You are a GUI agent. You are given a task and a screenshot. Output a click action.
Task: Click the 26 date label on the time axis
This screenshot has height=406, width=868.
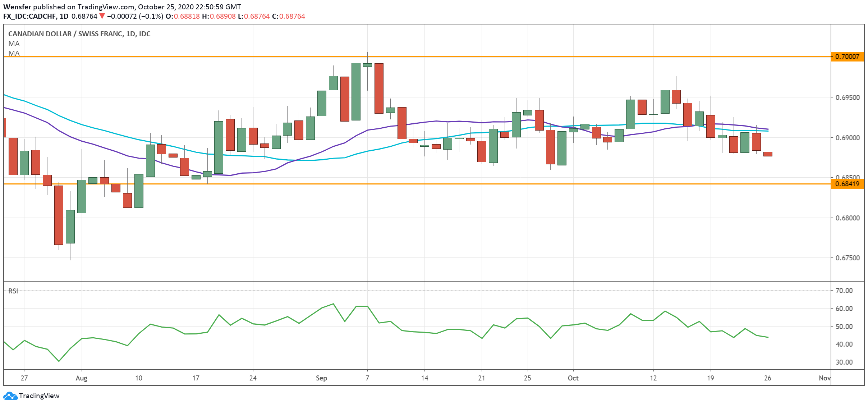pos(767,378)
